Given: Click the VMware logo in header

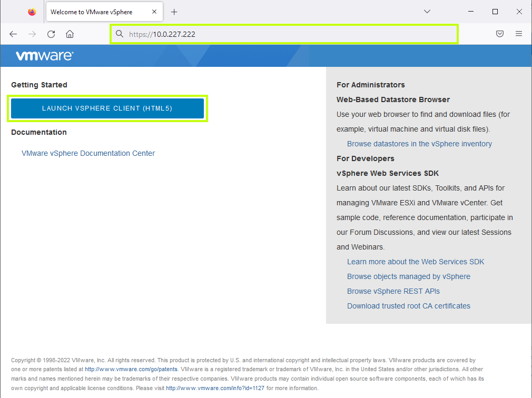Looking at the screenshot, I should 45,56.
